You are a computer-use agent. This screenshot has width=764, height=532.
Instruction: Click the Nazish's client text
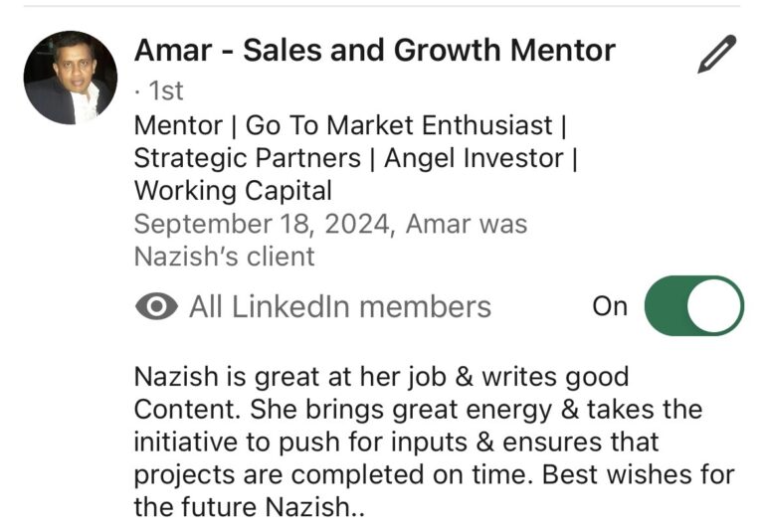(x=224, y=257)
